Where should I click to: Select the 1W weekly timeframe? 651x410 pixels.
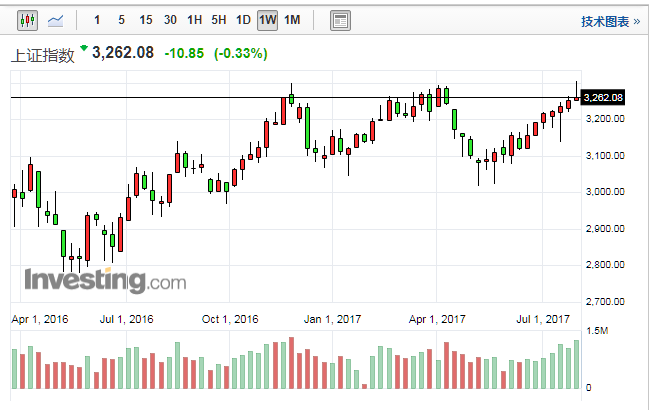267,20
